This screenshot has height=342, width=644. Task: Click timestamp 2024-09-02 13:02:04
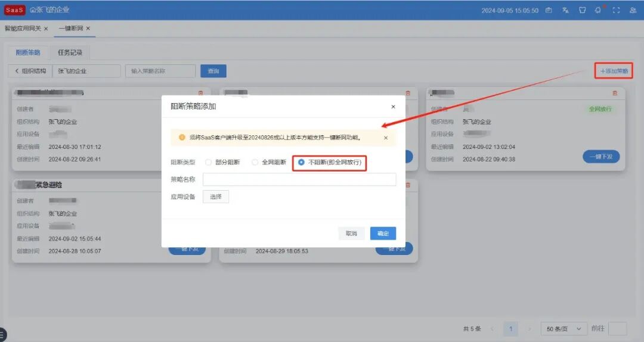click(x=489, y=147)
